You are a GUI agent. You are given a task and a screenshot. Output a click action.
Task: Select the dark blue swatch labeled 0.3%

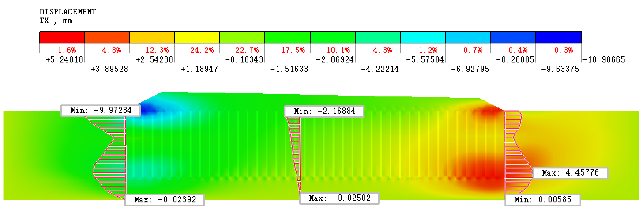coord(558,37)
